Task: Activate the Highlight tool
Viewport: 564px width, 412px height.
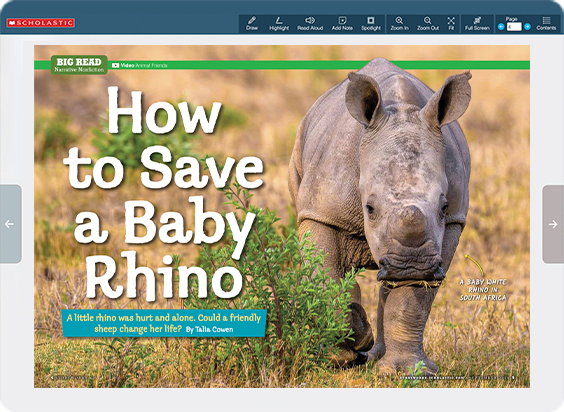Action: (279, 23)
